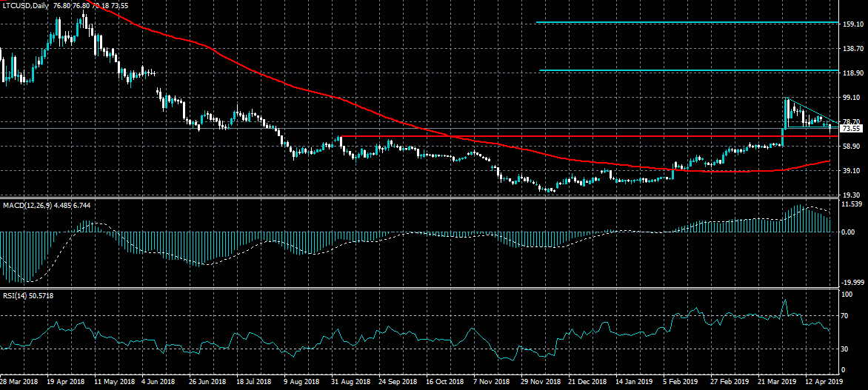Click the 159.10 price scale label
This screenshot has width=868, height=390.
852,24
